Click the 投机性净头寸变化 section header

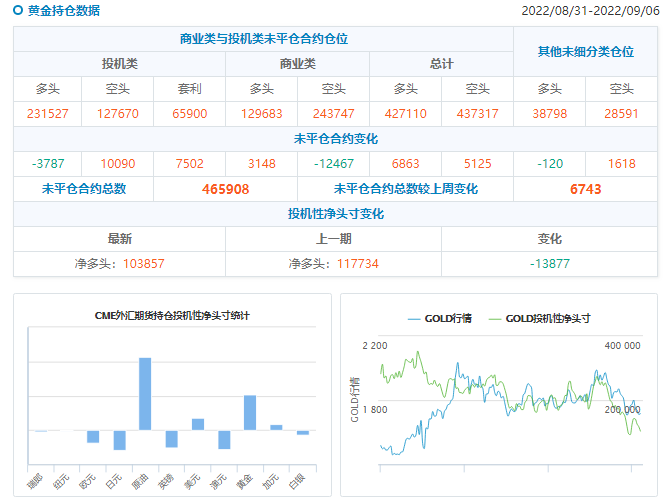pyautogui.click(x=336, y=214)
